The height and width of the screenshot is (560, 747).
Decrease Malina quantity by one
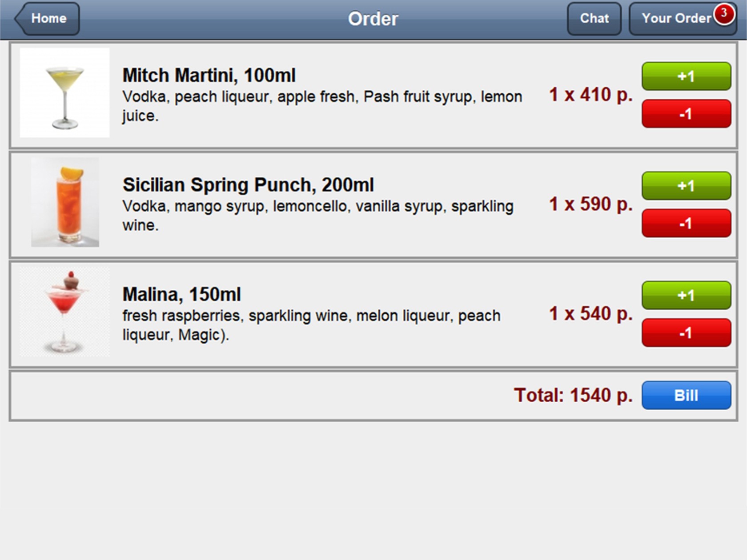click(686, 333)
